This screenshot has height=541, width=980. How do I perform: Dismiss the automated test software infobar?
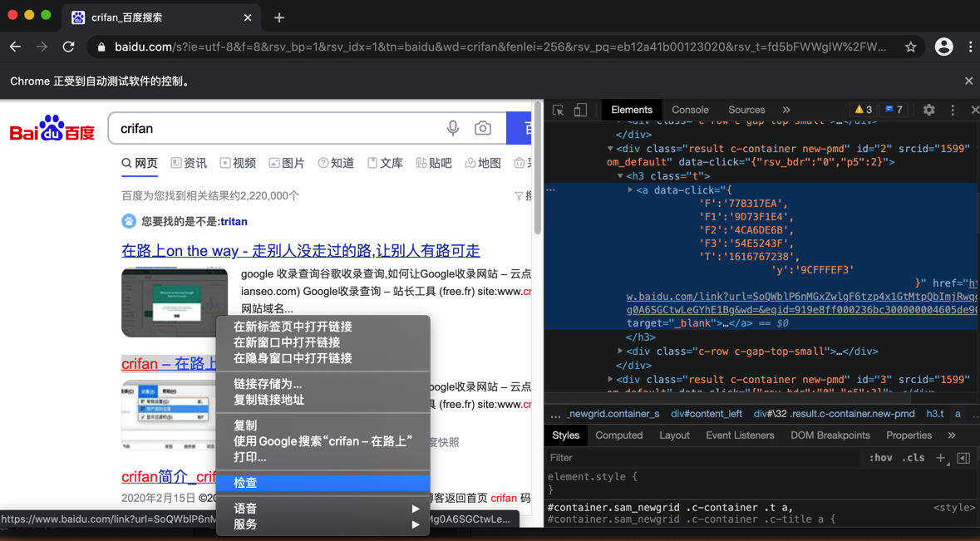968,81
